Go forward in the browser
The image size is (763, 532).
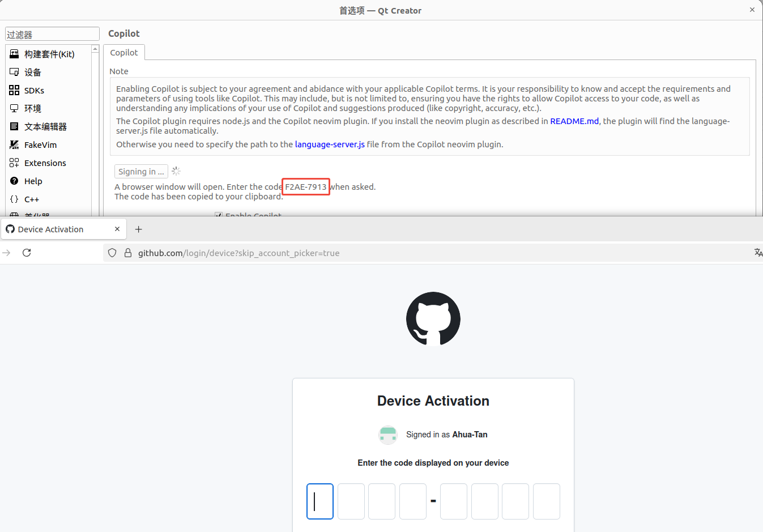point(7,253)
